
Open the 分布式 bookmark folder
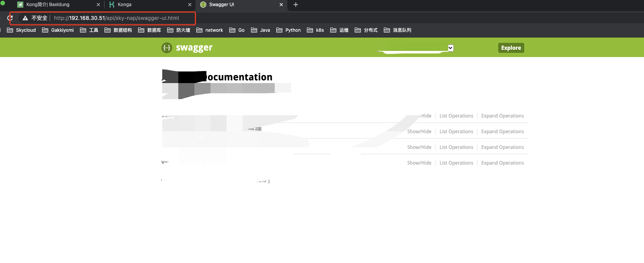point(366,30)
